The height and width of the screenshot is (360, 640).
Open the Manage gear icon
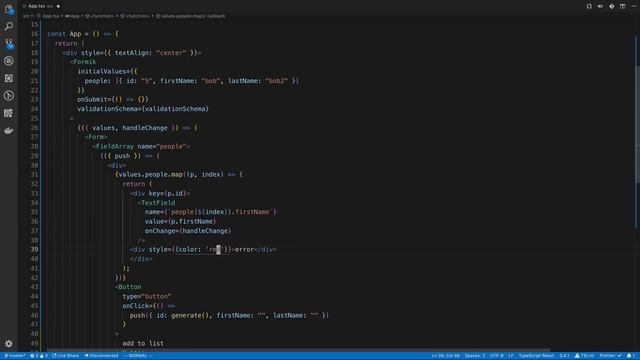9,344
